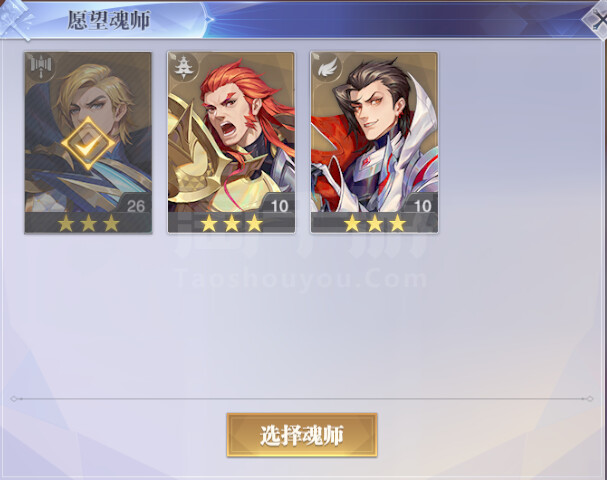Click the three-star rating under red-haired warrior
The image size is (607, 480).
click(x=231, y=223)
